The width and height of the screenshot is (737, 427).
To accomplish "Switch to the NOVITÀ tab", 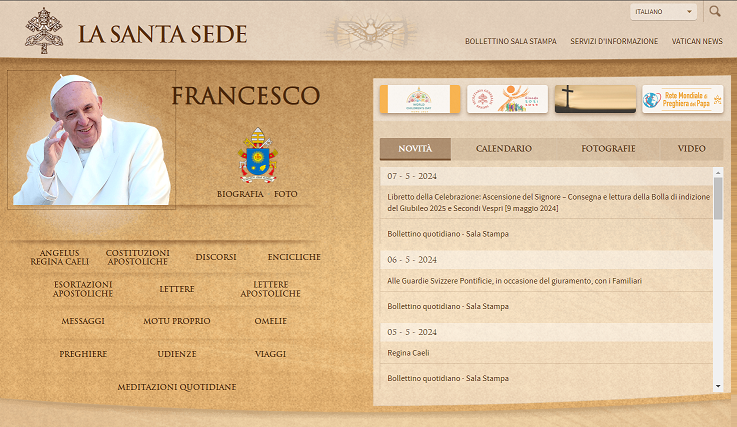I will [415, 149].
